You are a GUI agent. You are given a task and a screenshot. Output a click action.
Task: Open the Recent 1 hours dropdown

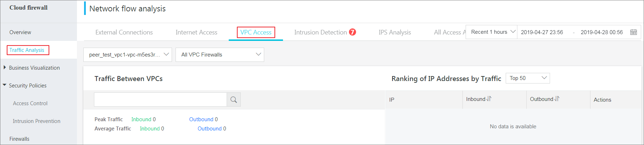[492, 32]
